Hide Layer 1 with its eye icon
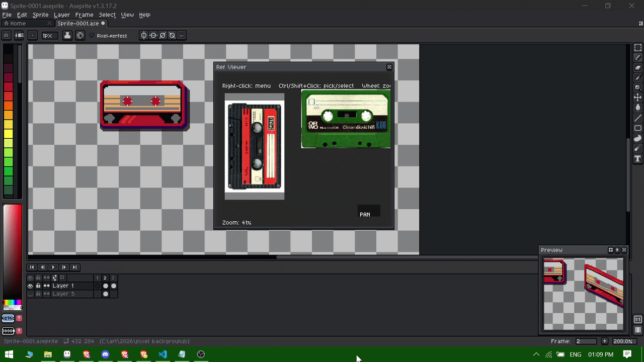 pos(30,286)
